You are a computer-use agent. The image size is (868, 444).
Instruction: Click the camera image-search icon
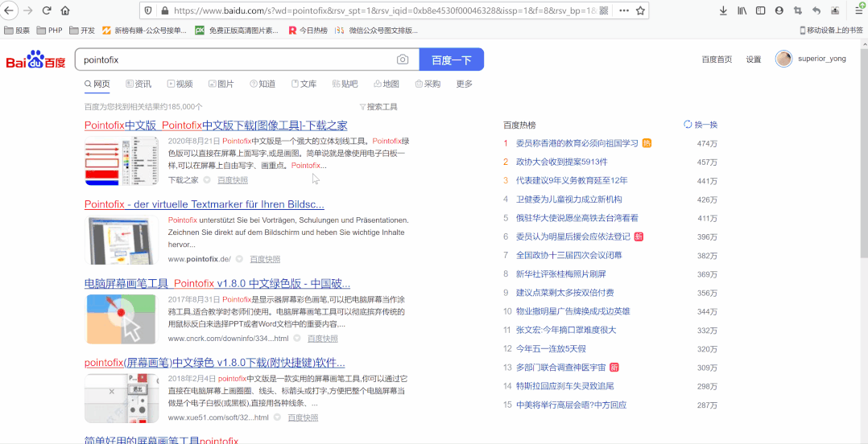403,60
